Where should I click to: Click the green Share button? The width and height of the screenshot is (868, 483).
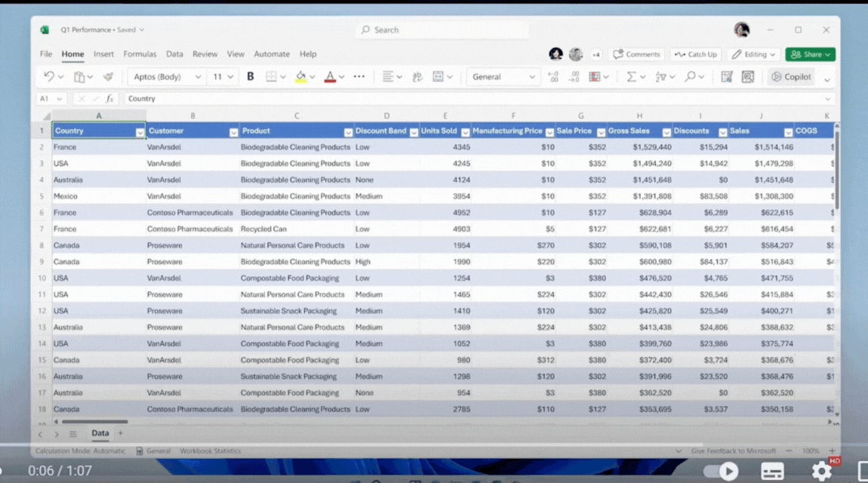click(810, 54)
